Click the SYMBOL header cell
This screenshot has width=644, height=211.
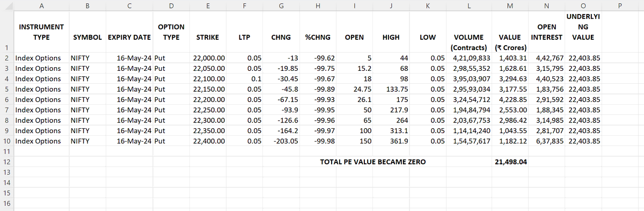(87, 32)
